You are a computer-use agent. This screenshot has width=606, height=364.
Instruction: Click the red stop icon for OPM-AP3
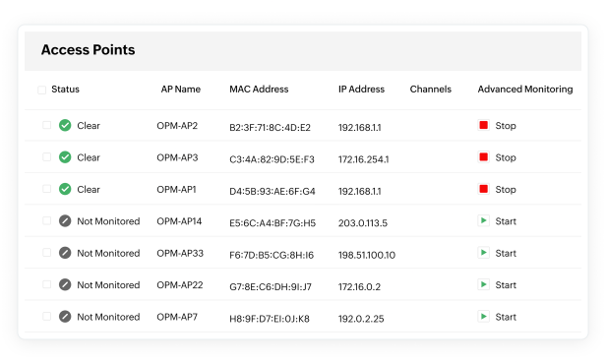483,156
